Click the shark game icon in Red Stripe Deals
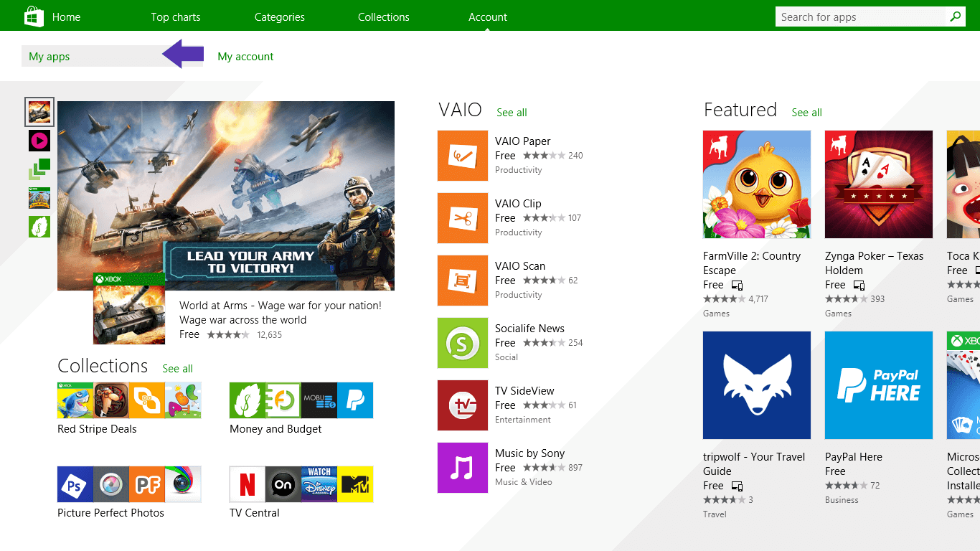This screenshot has height=551, width=980. (75, 400)
